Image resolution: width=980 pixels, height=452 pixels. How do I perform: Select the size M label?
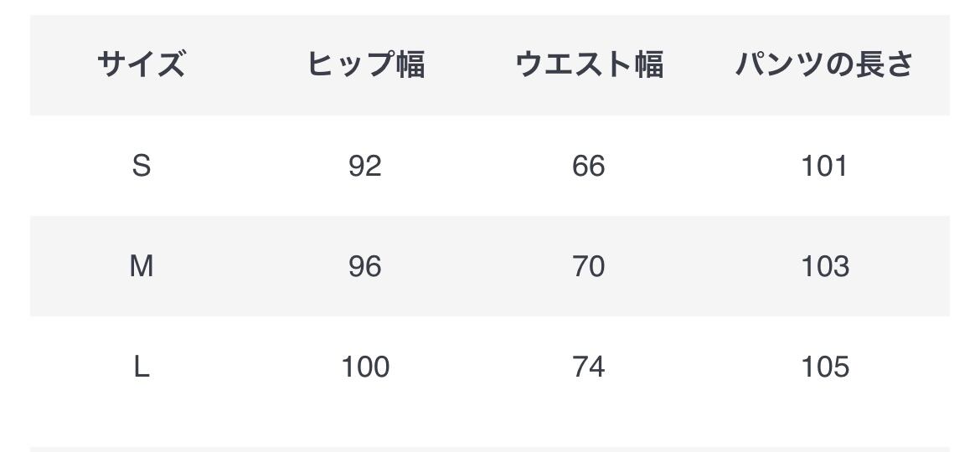pyautogui.click(x=141, y=266)
